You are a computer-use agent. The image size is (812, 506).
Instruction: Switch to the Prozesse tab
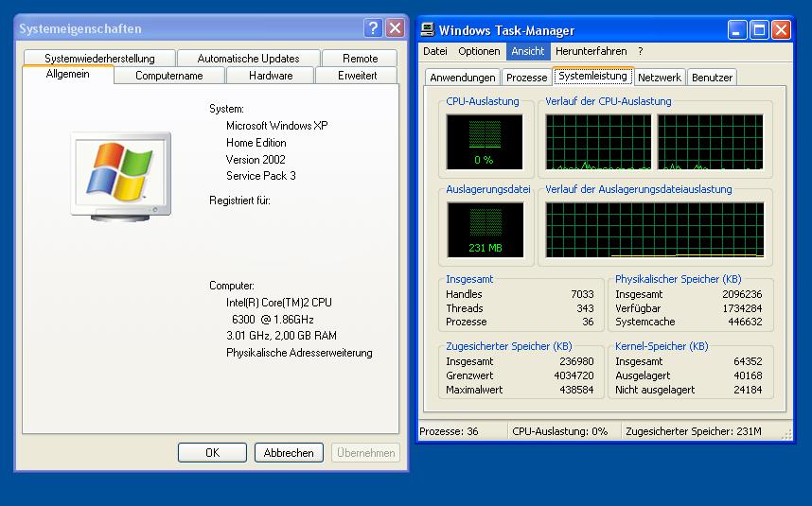click(x=526, y=78)
